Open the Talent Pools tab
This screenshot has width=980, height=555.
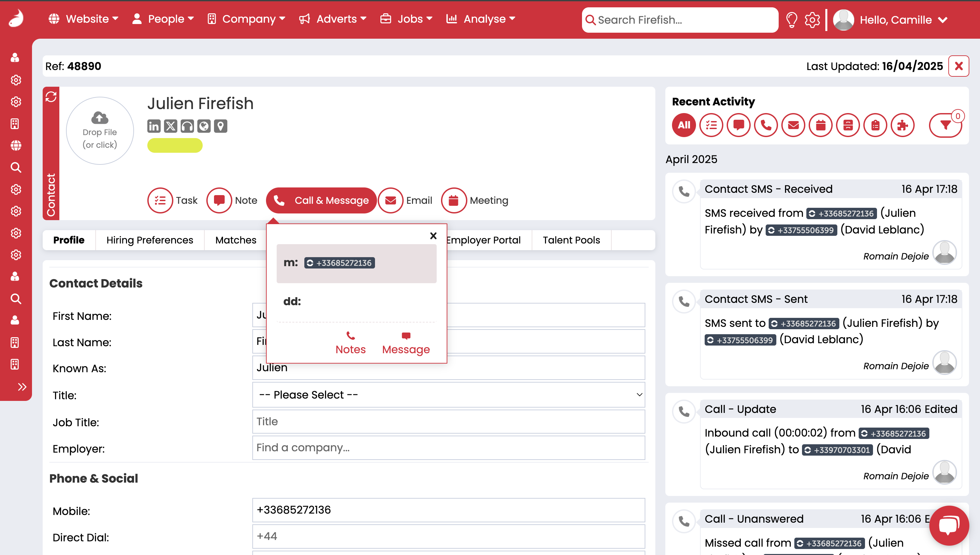(571, 240)
